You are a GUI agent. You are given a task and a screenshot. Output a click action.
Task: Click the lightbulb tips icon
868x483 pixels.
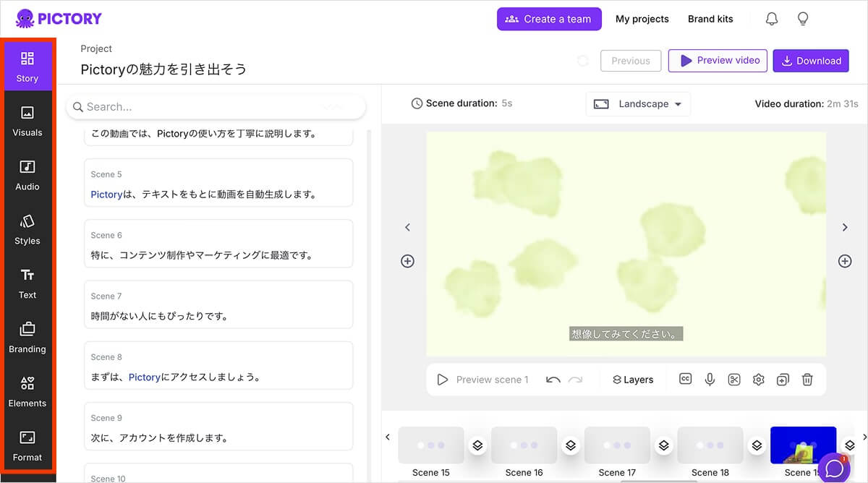(x=803, y=19)
